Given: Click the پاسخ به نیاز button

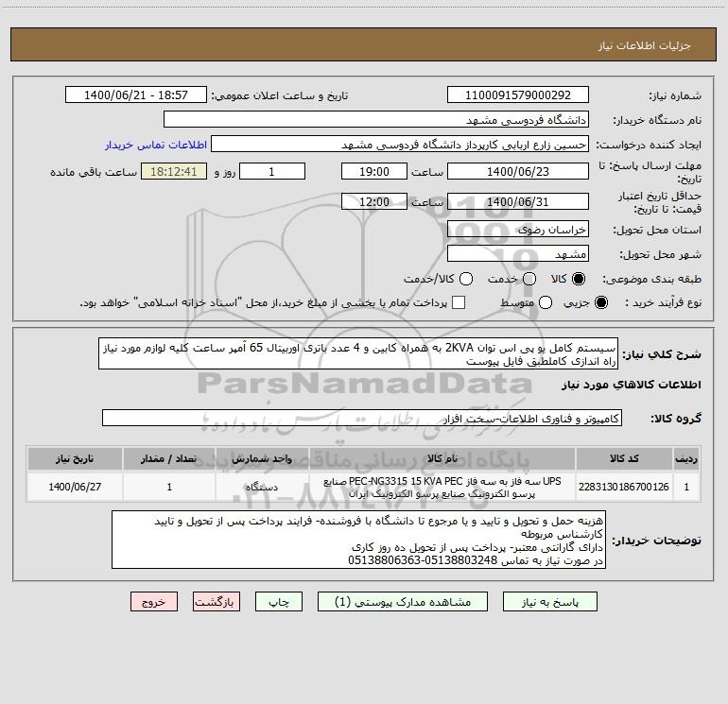Looking at the screenshot, I should tap(550, 602).
